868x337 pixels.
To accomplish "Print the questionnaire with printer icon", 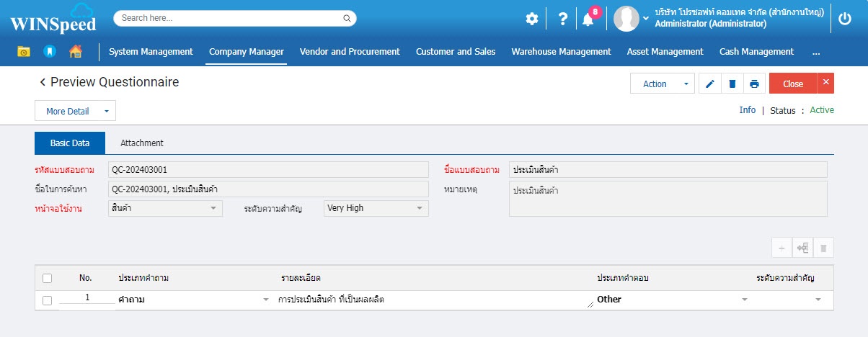I will (x=754, y=84).
